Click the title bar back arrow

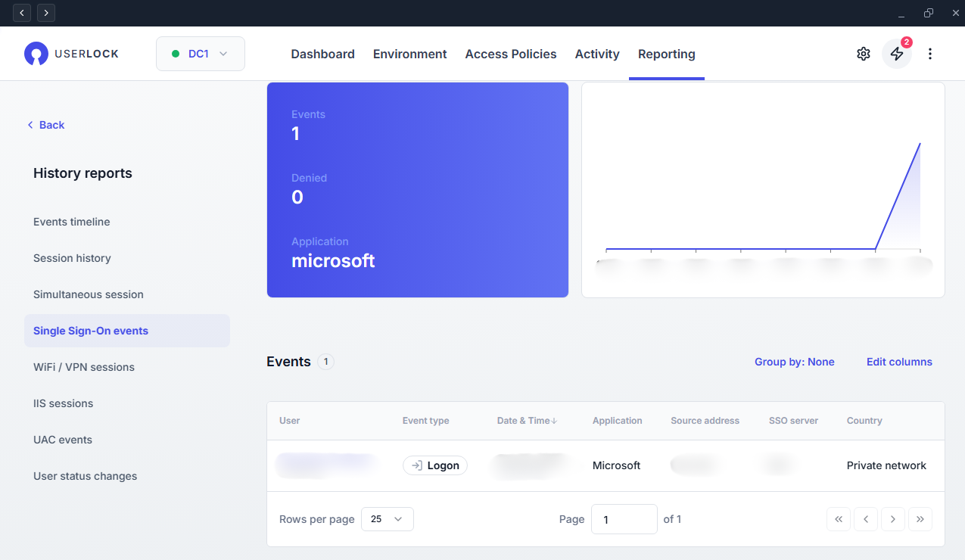(22, 13)
